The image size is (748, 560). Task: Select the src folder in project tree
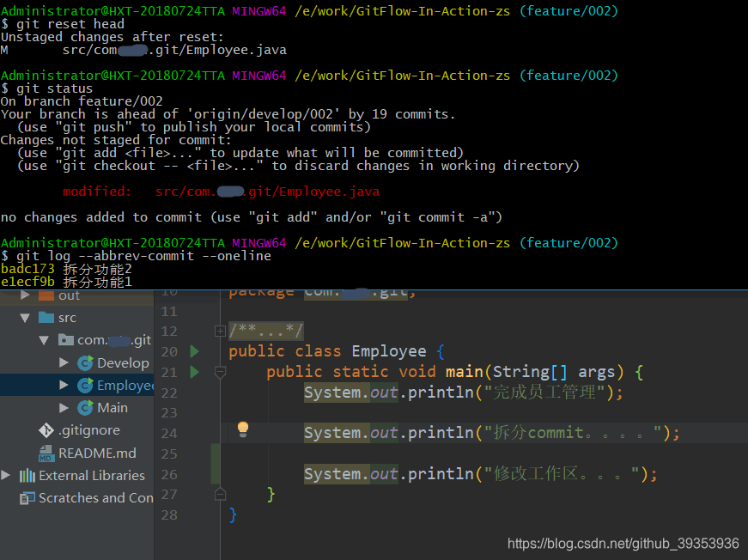pos(67,318)
